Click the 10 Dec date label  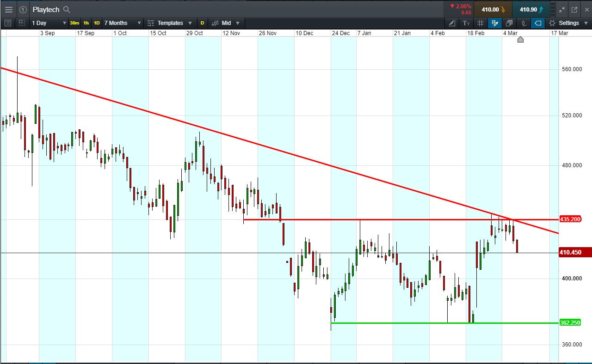click(x=304, y=33)
